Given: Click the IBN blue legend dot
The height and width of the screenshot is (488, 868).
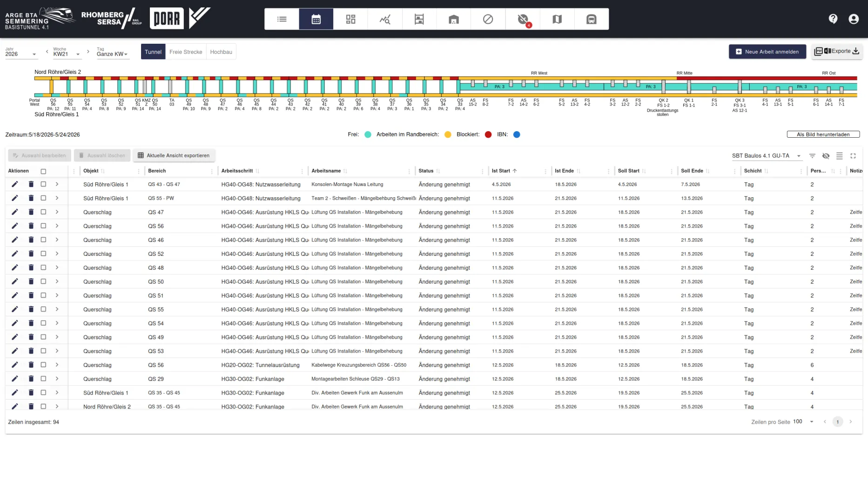Looking at the screenshot, I should 517,134.
